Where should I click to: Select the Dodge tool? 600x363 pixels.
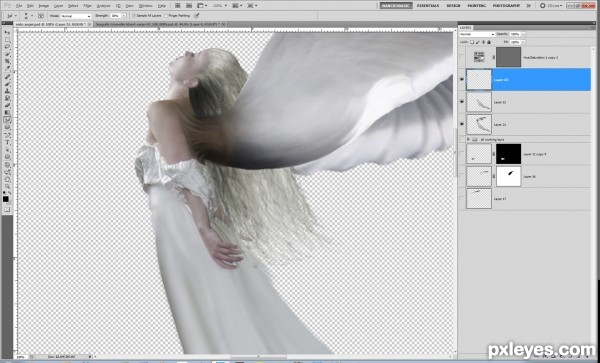7,127
